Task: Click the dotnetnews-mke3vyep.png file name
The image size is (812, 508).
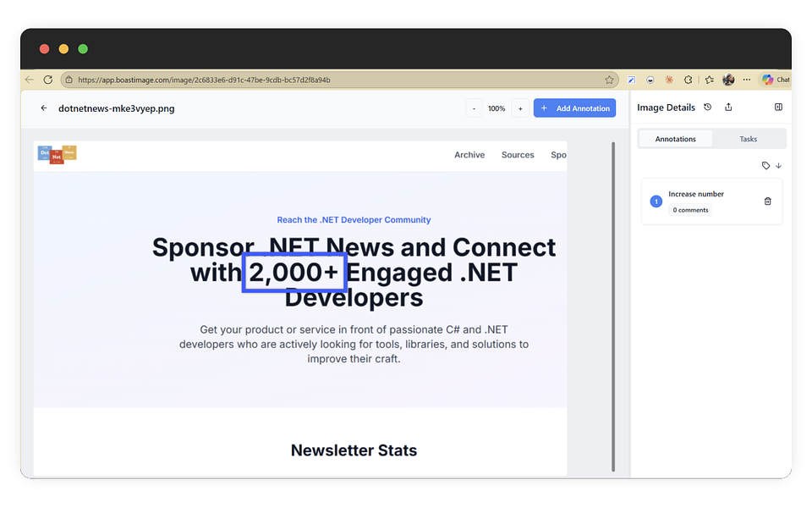Action: [117, 108]
